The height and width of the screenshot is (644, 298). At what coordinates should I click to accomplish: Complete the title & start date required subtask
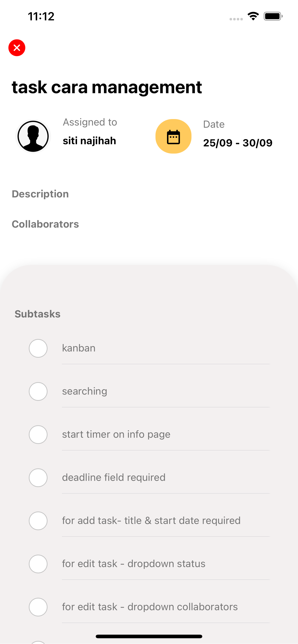coord(38,521)
